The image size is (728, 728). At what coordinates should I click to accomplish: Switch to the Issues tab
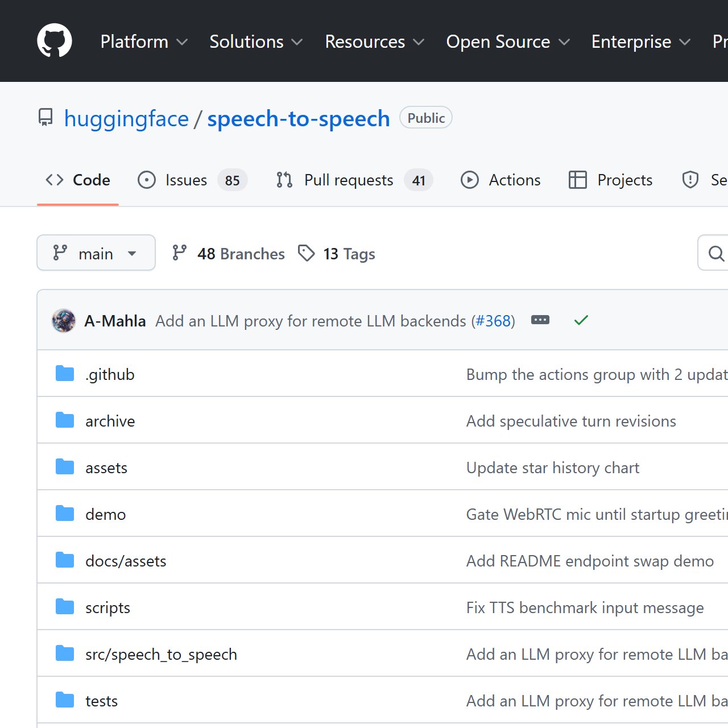(192, 180)
